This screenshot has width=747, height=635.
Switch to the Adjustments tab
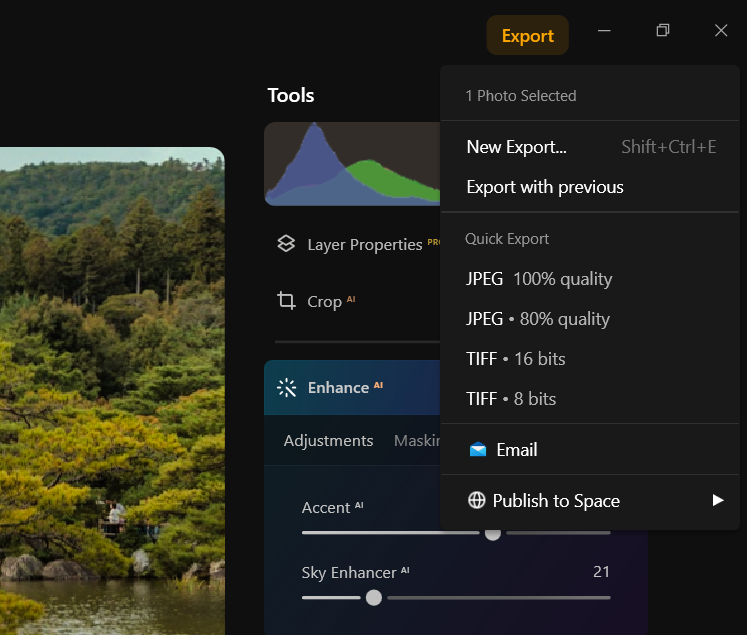pyautogui.click(x=328, y=441)
